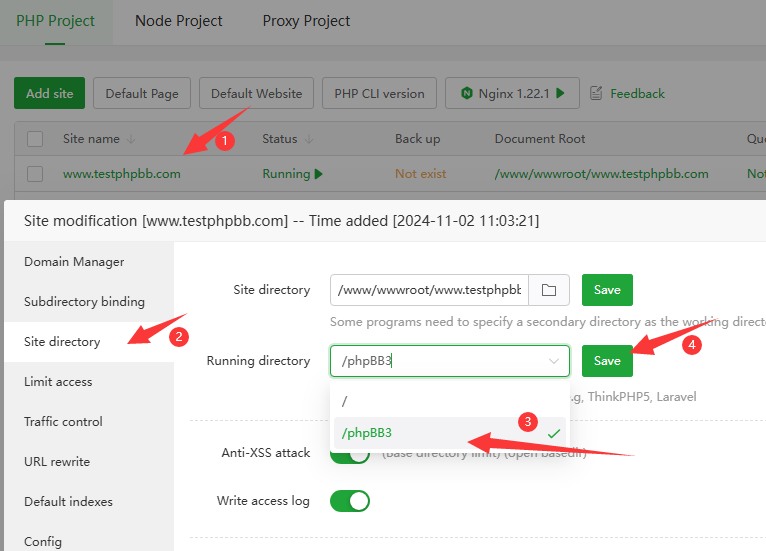
Task: Tick the www.testphpbb.com row checkbox
Action: pyautogui.click(x=35, y=174)
